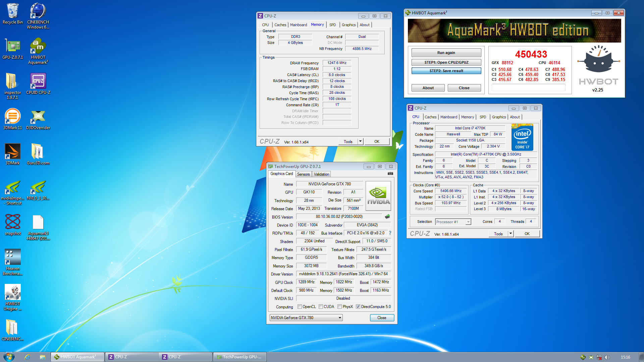Open the Recycle Bin desktop icon
This screenshot has height=362, width=644.
pos(13,14)
